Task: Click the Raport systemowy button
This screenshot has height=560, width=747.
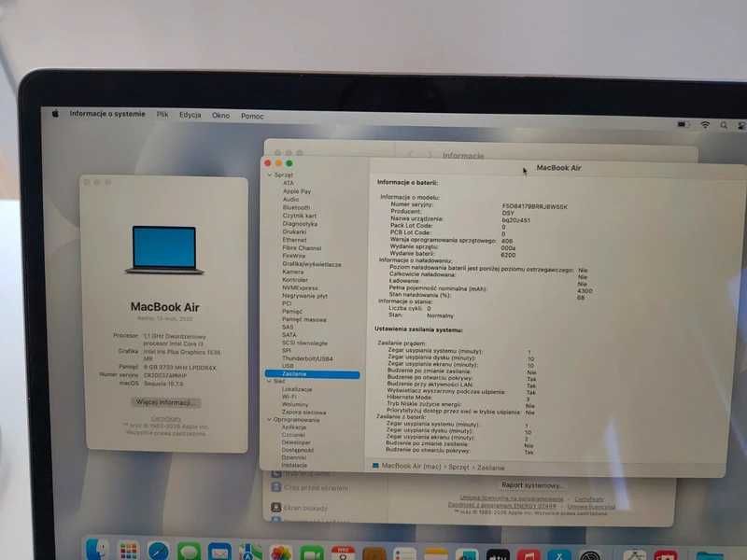Action: (x=530, y=484)
